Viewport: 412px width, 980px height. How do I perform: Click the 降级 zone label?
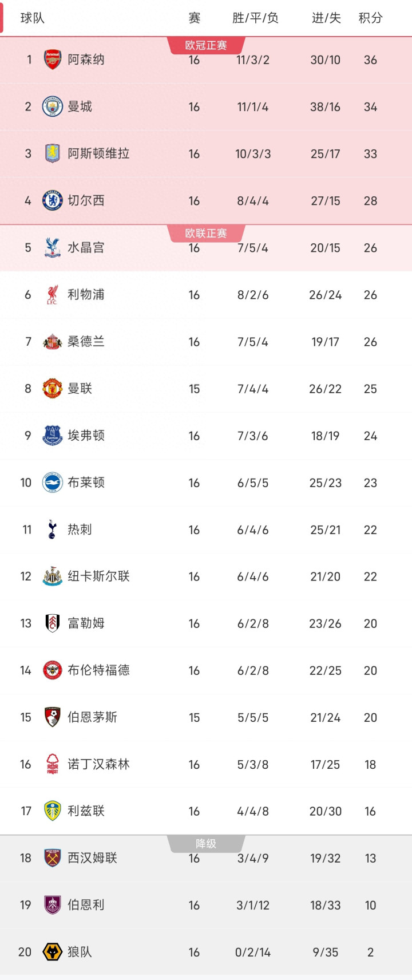206,843
